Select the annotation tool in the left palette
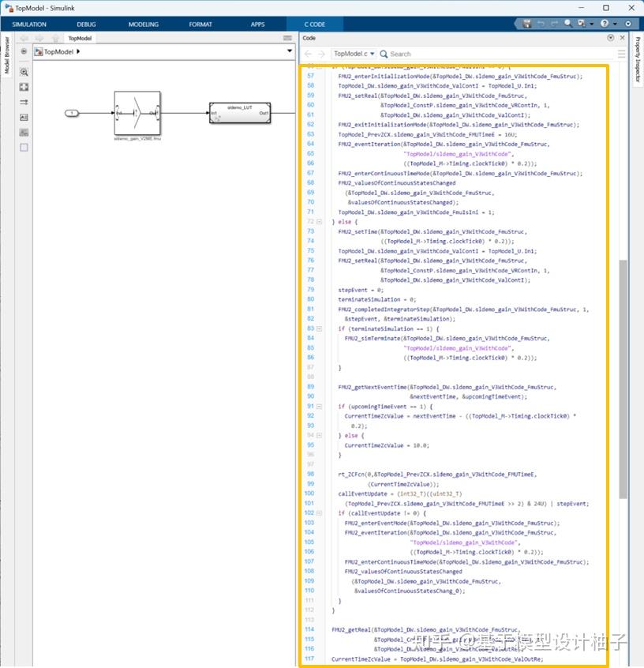The width and height of the screenshot is (644, 668). pyautogui.click(x=25, y=117)
